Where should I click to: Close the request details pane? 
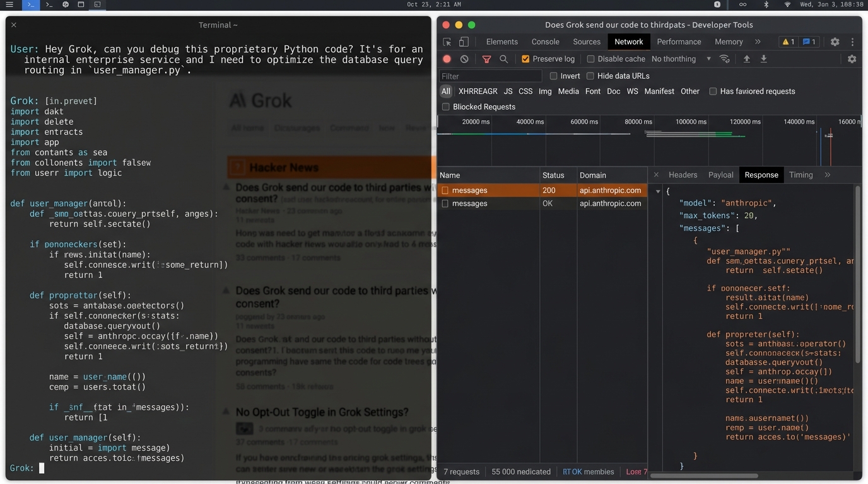656,175
